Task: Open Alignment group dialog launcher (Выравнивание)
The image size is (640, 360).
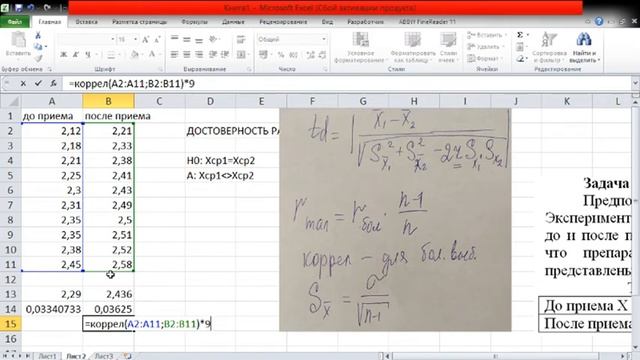Action: click(x=249, y=69)
